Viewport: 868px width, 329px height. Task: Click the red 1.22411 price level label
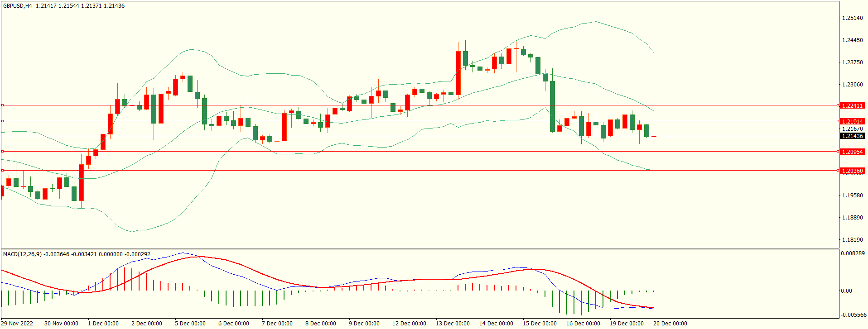tap(852, 105)
